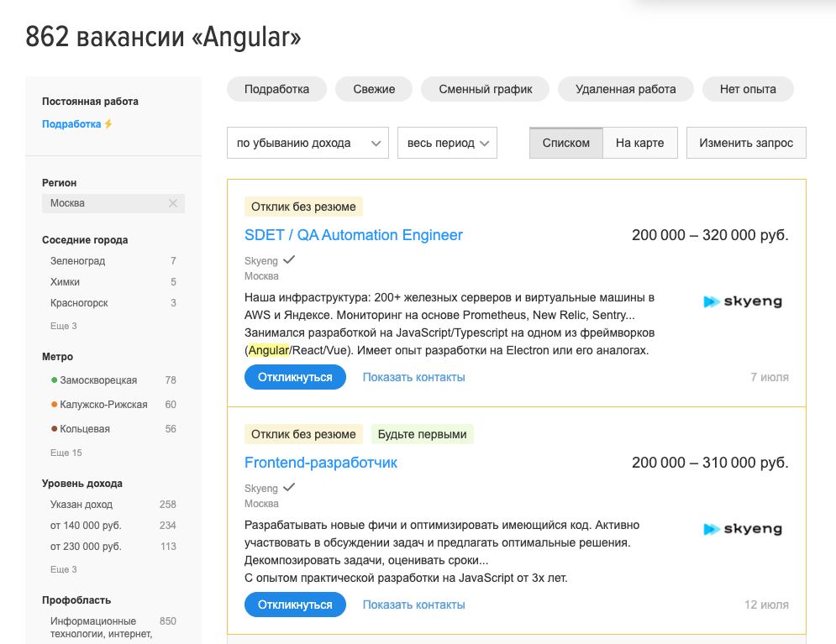Select the 'Нет опыта' filter chip
The height and width of the screenshot is (644, 836).
[748, 89]
